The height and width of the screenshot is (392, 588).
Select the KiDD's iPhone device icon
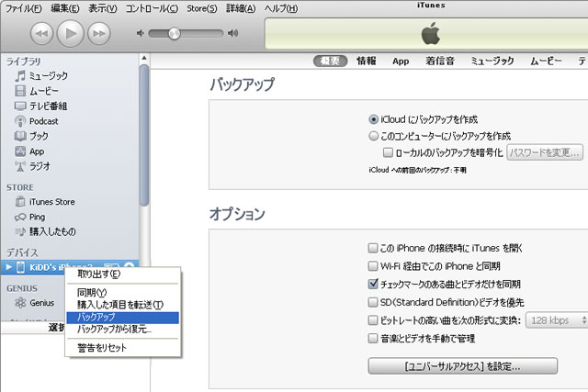coord(20,267)
